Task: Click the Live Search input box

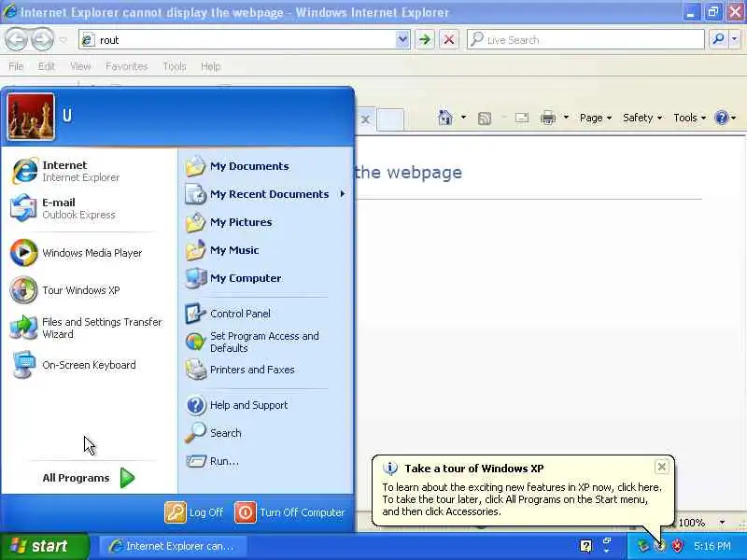Action: click(x=585, y=40)
